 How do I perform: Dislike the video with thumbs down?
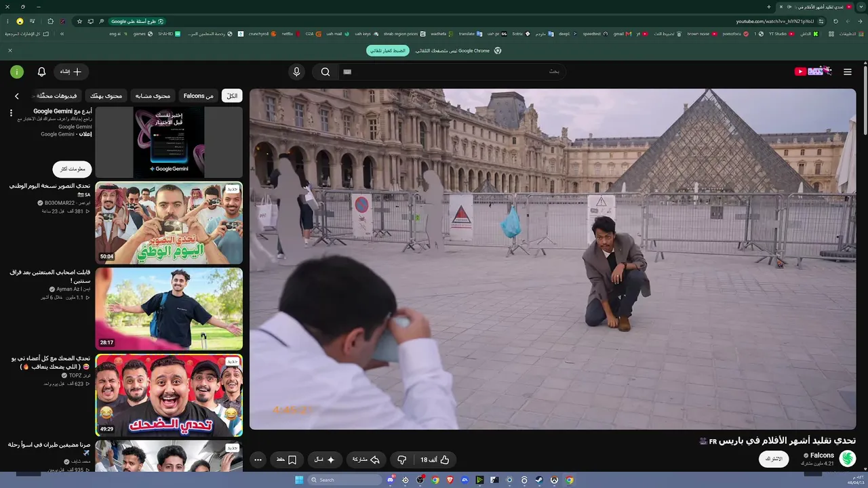[401, 460]
